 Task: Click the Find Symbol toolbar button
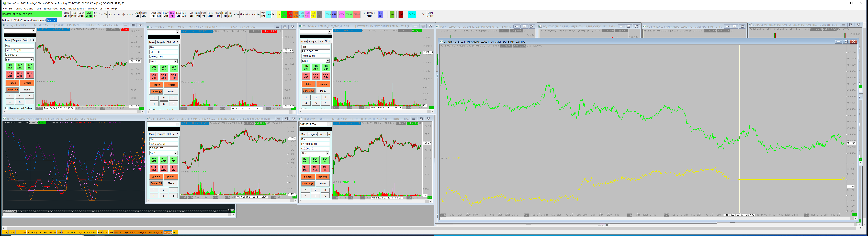(x=74, y=14)
